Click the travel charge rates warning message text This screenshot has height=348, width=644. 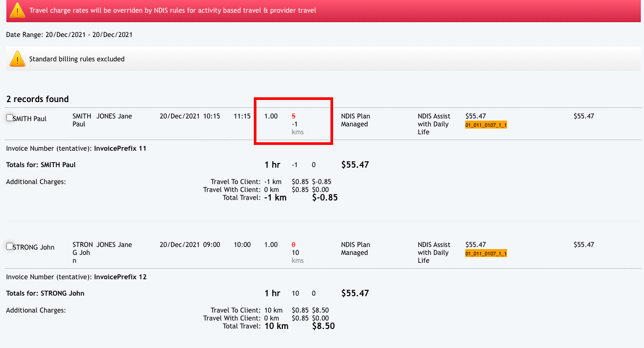point(172,11)
